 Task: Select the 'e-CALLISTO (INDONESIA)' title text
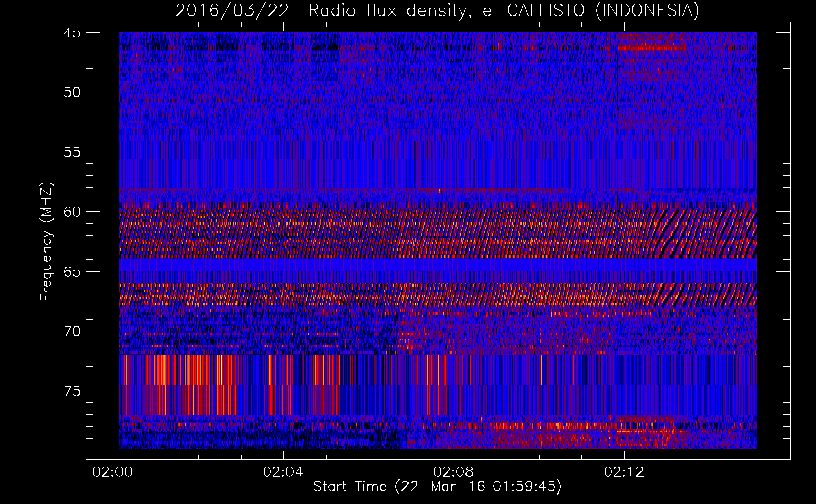click(x=591, y=10)
